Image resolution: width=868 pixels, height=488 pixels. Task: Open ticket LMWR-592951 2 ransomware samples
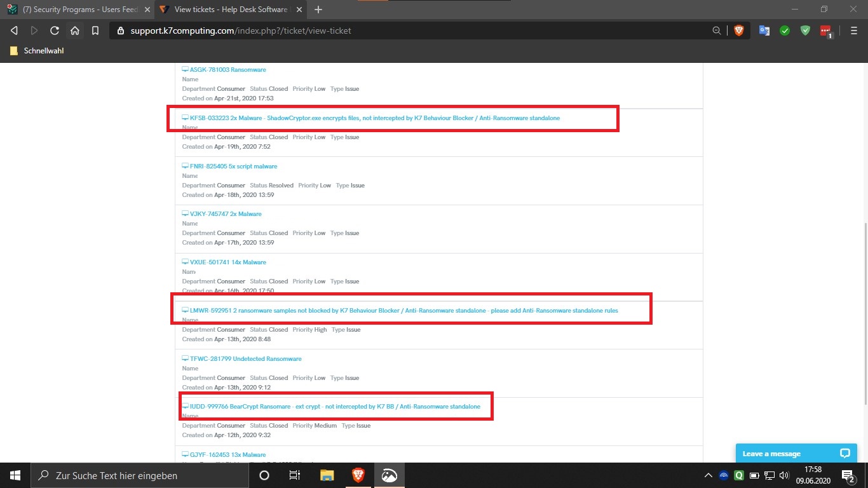pyautogui.click(x=404, y=311)
